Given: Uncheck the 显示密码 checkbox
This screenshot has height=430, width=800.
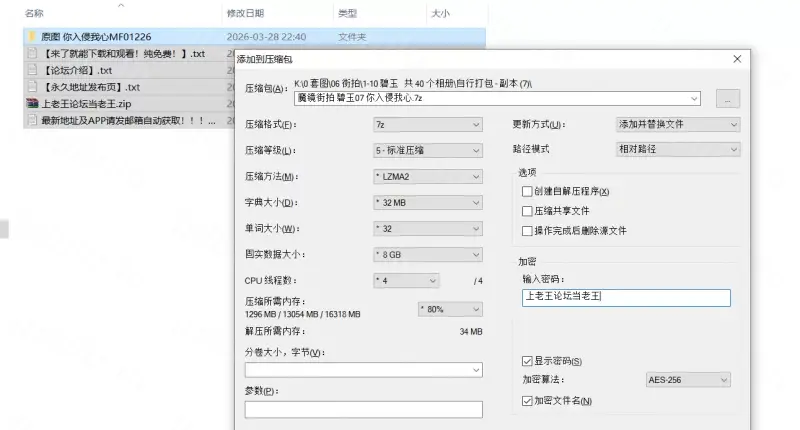Looking at the screenshot, I should tap(527, 360).
